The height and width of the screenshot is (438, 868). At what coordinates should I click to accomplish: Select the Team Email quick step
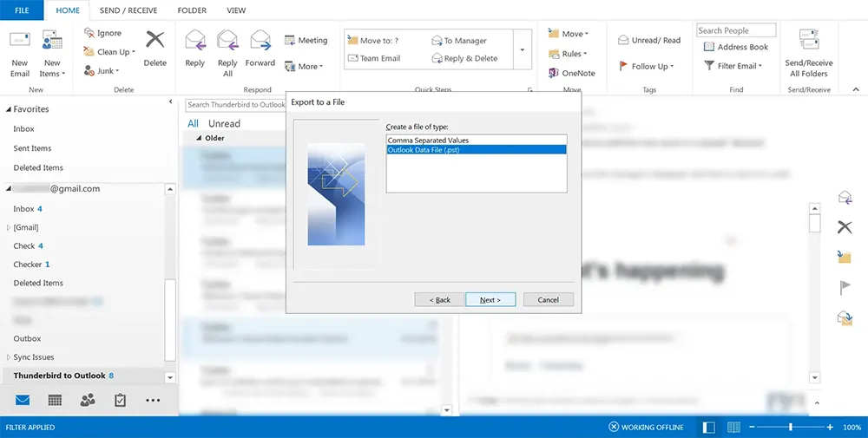click(373, 58)
